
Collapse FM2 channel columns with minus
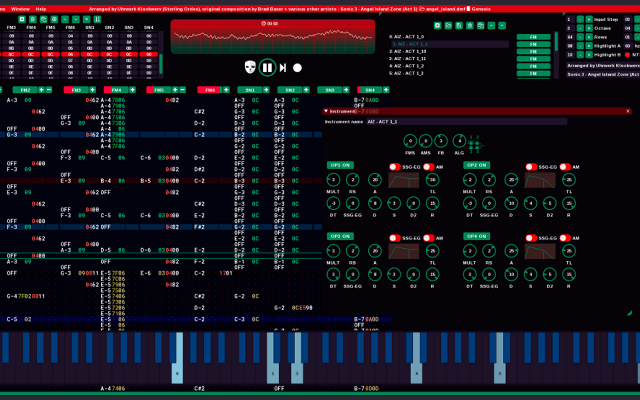point(49,90)
